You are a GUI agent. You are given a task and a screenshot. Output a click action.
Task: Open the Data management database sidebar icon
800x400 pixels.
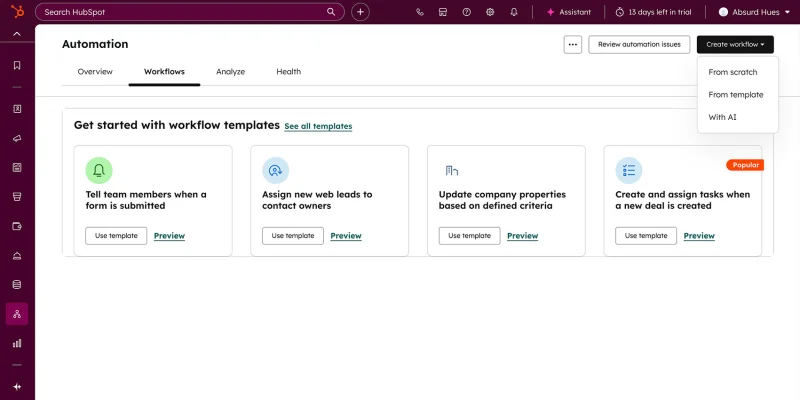pyautogui.click(x=17, y=285)
